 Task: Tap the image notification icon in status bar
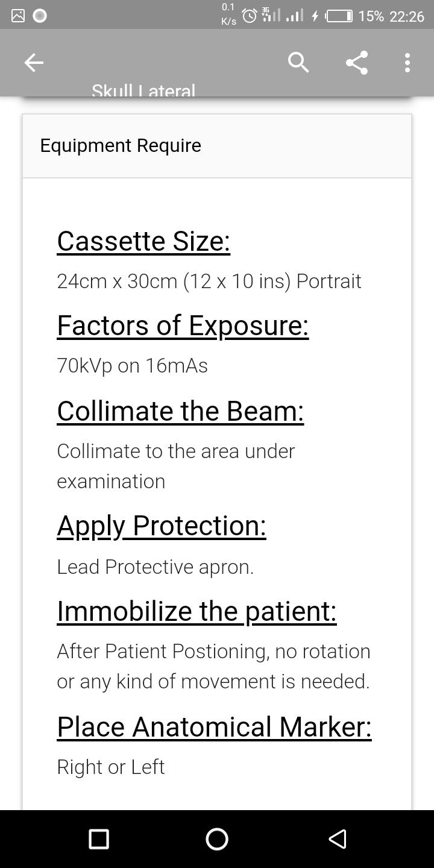point(18,16)
